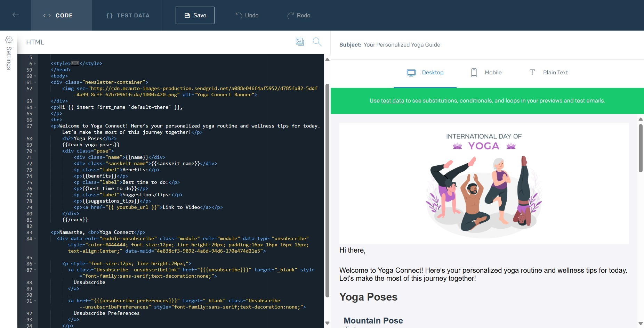Click the Redo arrow icon
The height and width of the screenshot is (328, 644).
point(290,15)
